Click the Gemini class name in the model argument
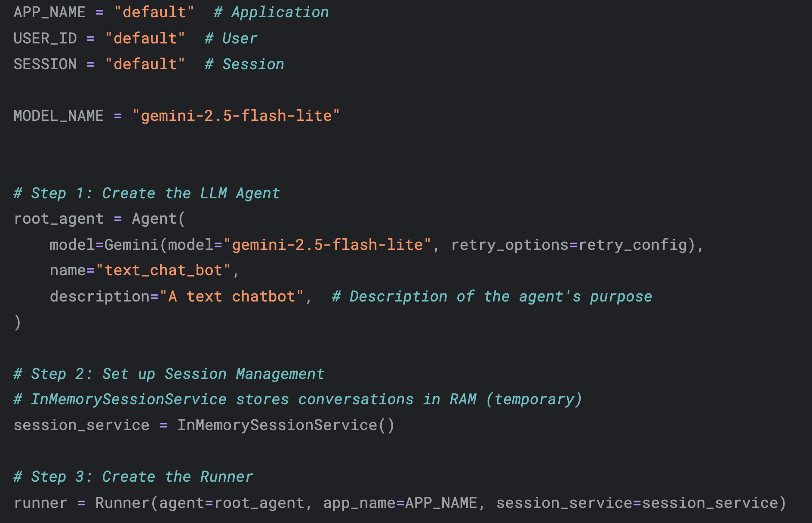This screenshot has width=812, height=523. pyautogui.click(x=131, y=245)
